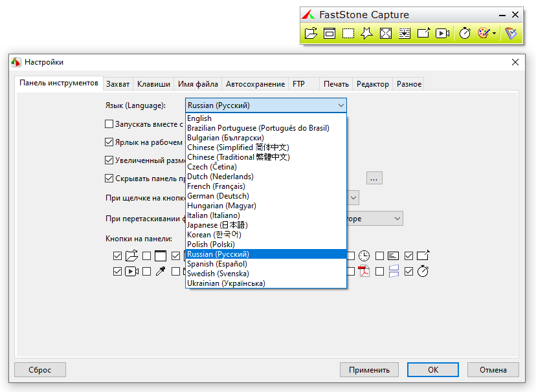This screenshot has width=536, height=392.
Task: Choose Brazilian Portuguese language option
Action: tap(266, 128)
